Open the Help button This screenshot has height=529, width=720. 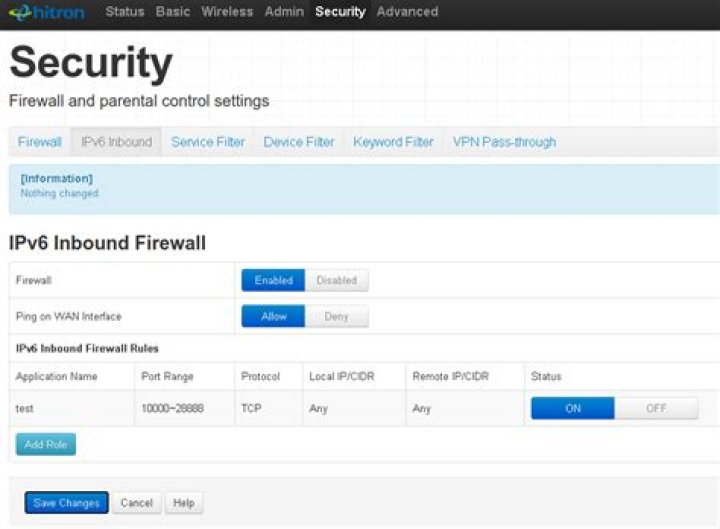pyautogui.click(x=184, y=503)
